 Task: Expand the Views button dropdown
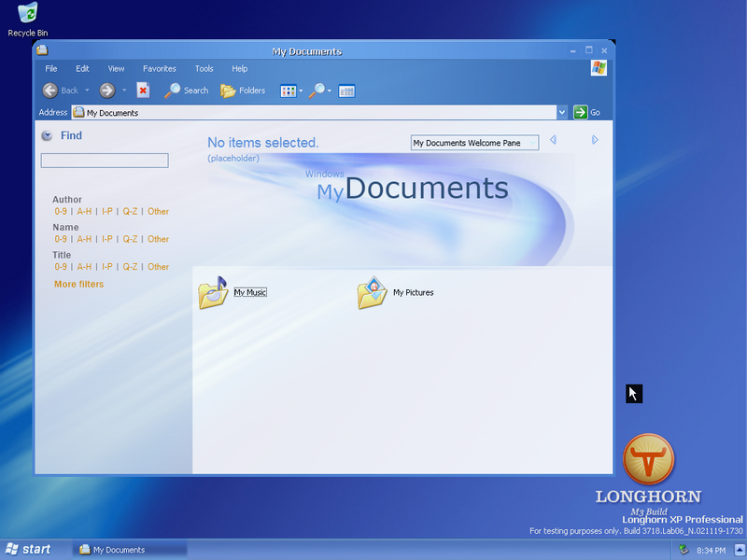point(301,91)
